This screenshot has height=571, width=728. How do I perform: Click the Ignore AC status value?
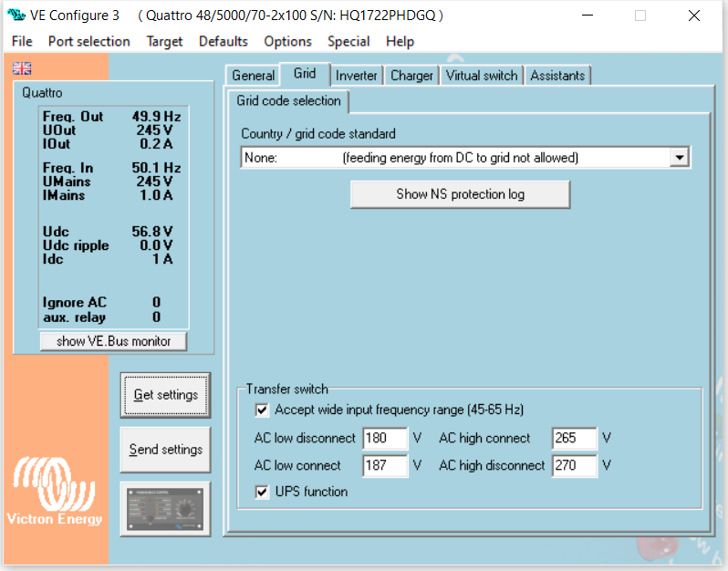pos(157,302)
